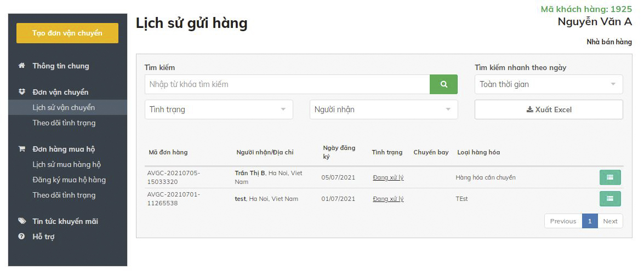Click the question mark icon beside Hỗ trợ
The height and width of the screenshot is (271, 644).
22,237
